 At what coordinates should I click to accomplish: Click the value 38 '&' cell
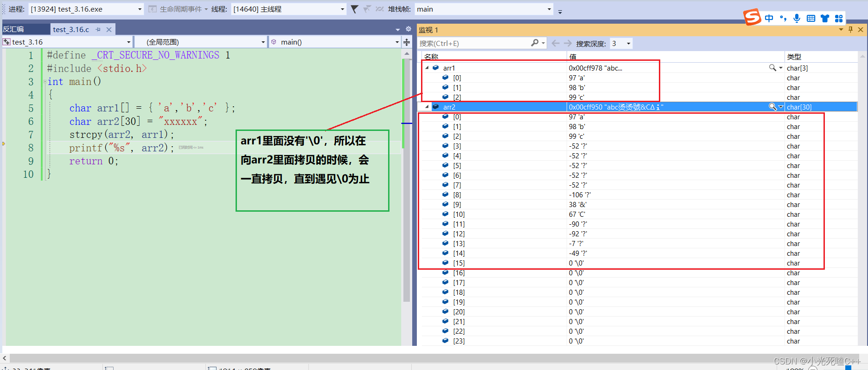click(x=577, y=204)
